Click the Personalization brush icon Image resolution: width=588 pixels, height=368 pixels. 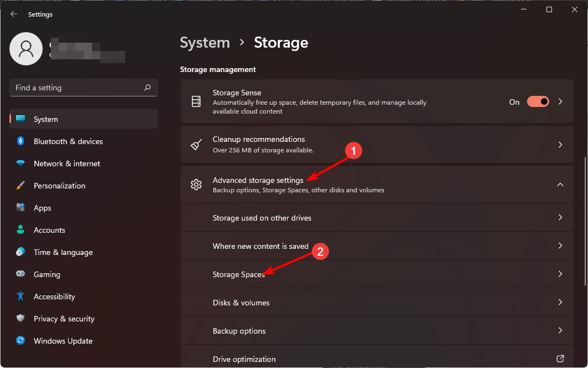click(x=21, y=186)
